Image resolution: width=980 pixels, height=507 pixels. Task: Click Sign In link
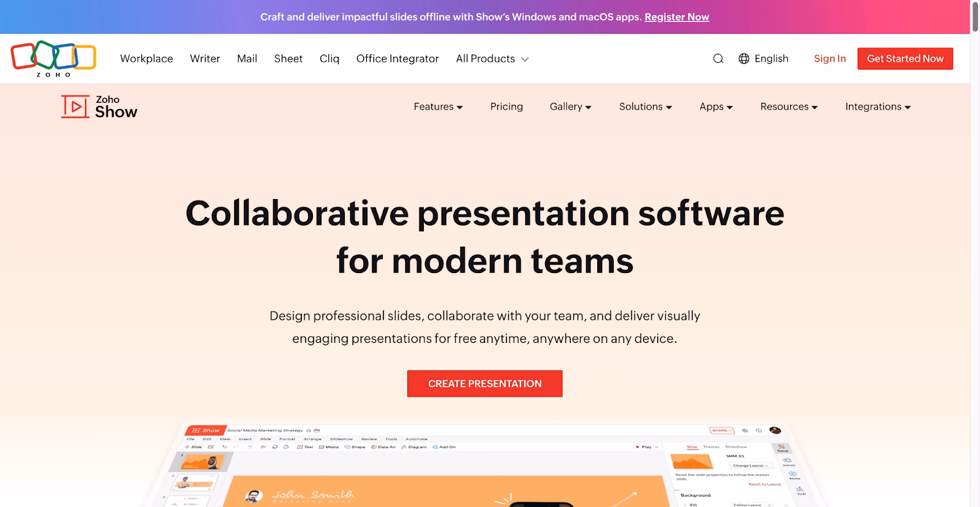[829, 59]
